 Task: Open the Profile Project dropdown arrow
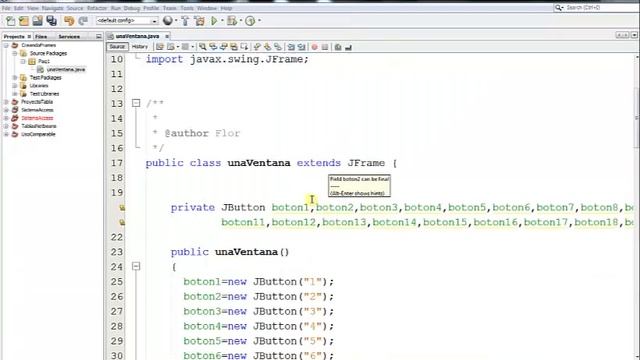click(259, 21)
